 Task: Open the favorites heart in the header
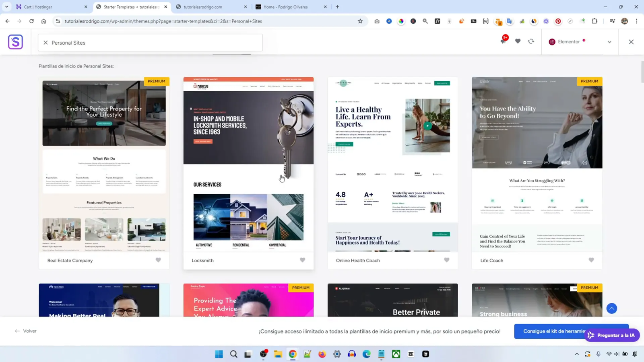coord(518,41)
